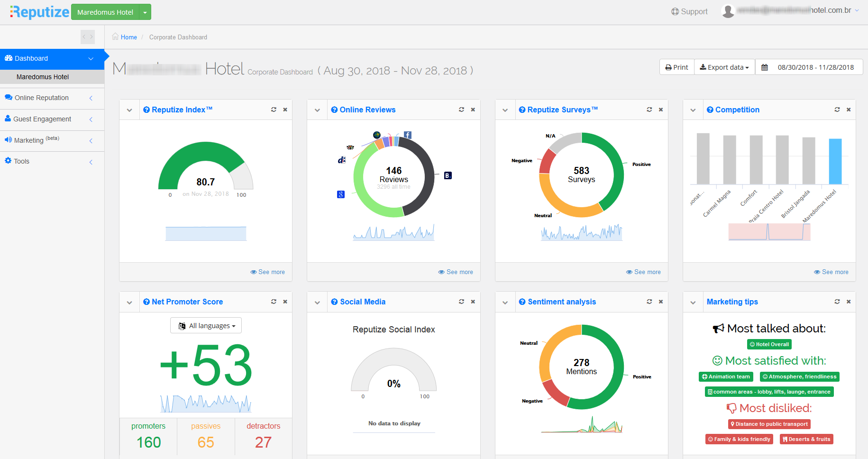Click the Animation team tag
Screen dimensions: 868x459
[726, 376]
